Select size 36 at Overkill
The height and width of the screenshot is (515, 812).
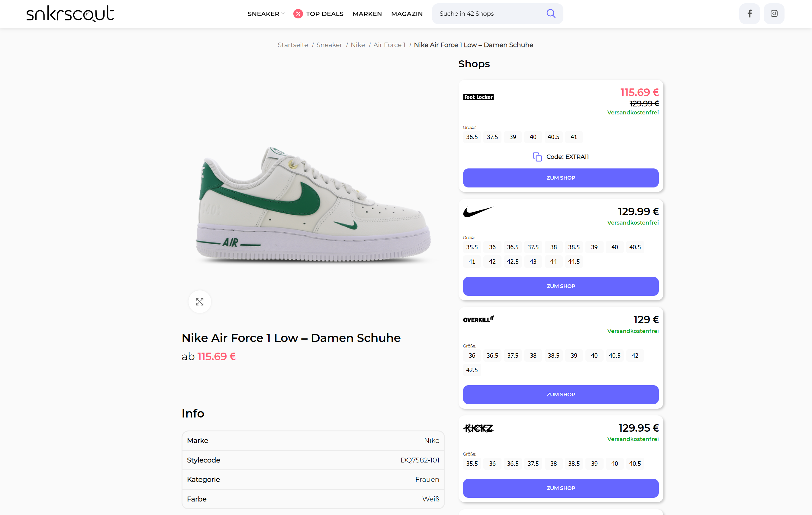[x=472, y=356]
